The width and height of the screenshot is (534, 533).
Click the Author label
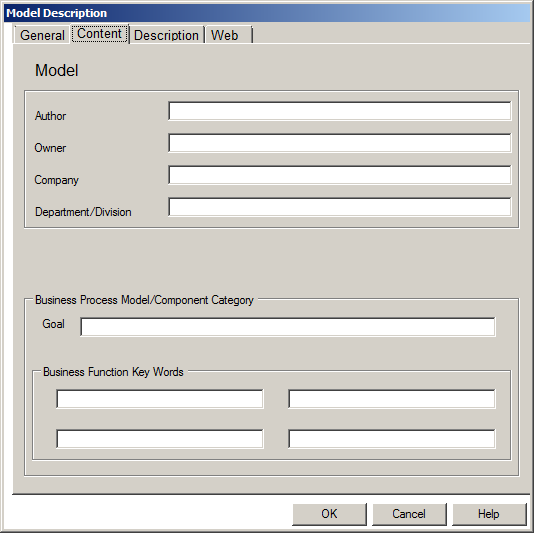[x=50, y=116]
